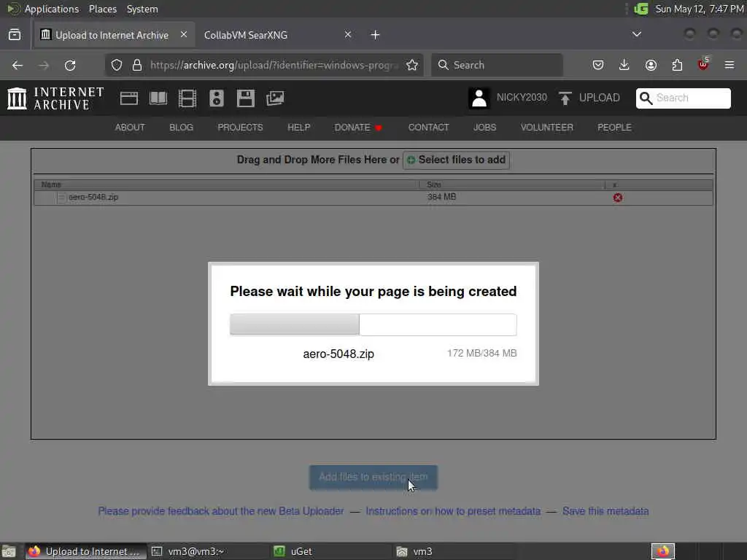This screenshot has width=747, height=560.
Task: Click the Firefox Search box
Action: click(498, 65)
